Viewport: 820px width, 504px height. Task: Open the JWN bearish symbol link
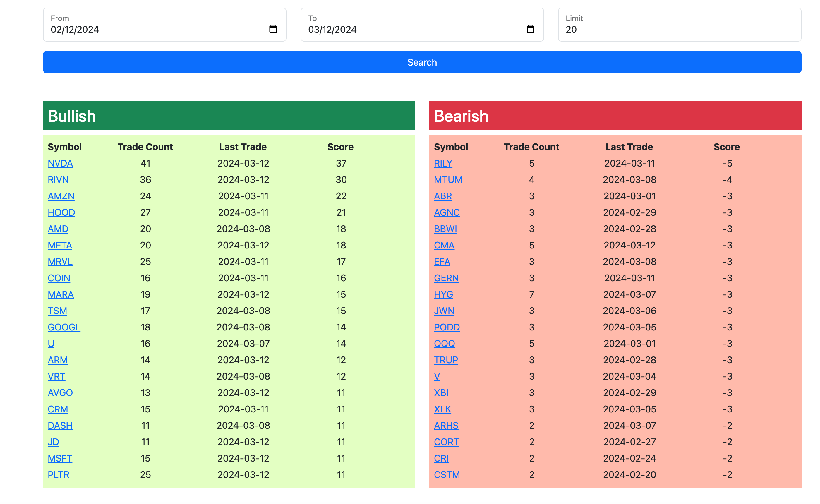pos(444,311)
